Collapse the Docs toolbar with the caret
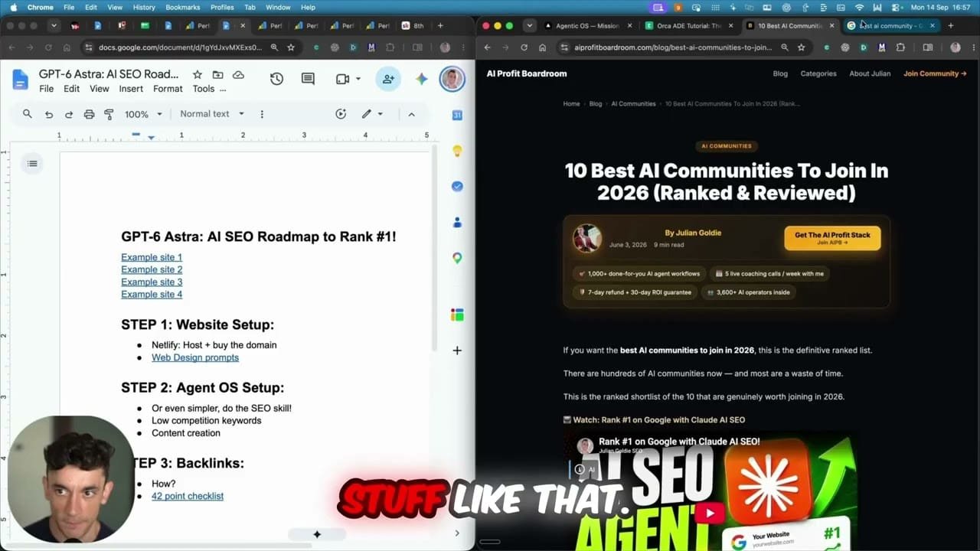 [411, 114]
